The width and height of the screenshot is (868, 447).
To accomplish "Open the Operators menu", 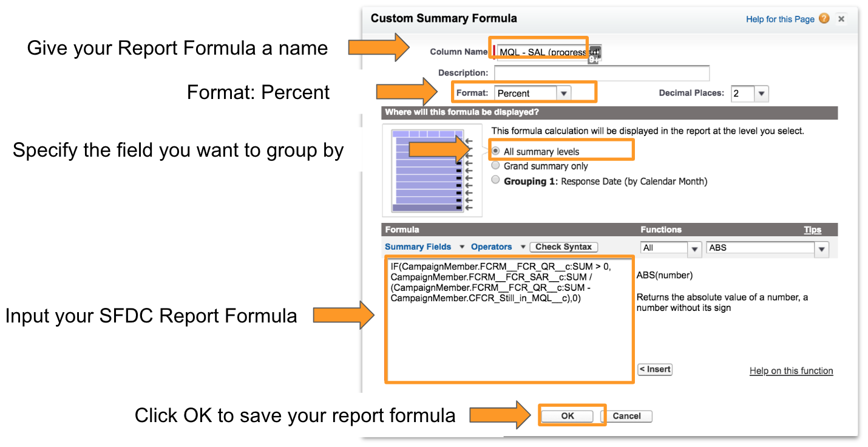I will click(498, 247).
